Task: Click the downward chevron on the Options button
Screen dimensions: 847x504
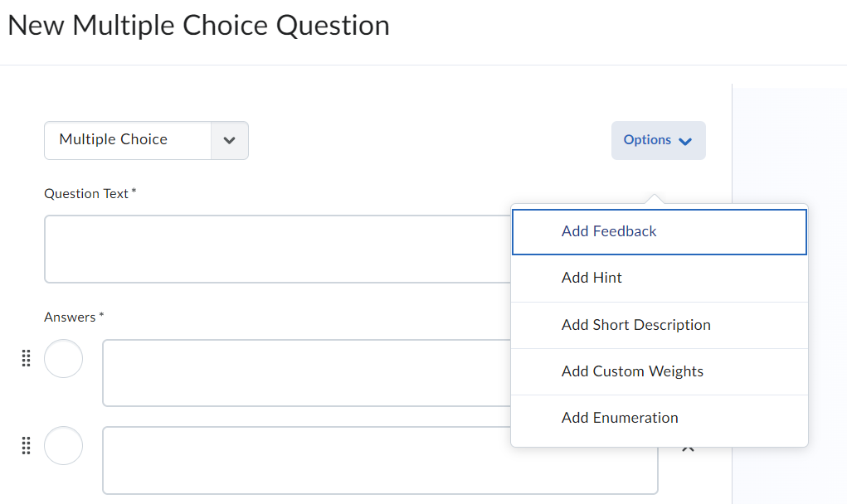Action: coord(686,140)
